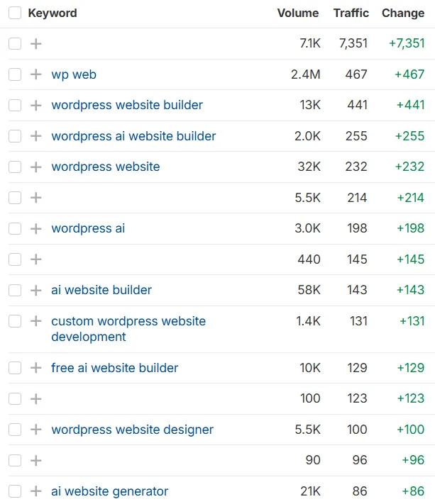Open custom wordpress website development keyword
Screen dimensions: 435x504
pyautogui.click(x=128, y=329)
